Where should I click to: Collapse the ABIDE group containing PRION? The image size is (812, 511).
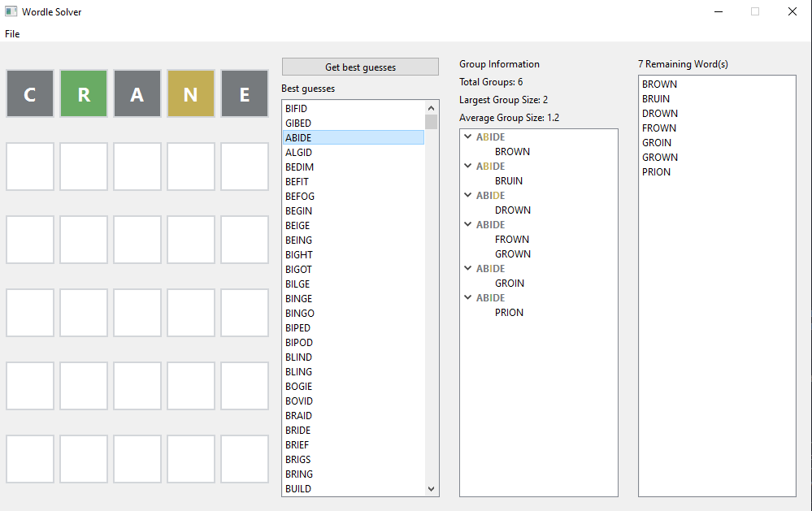click(468, 297)
